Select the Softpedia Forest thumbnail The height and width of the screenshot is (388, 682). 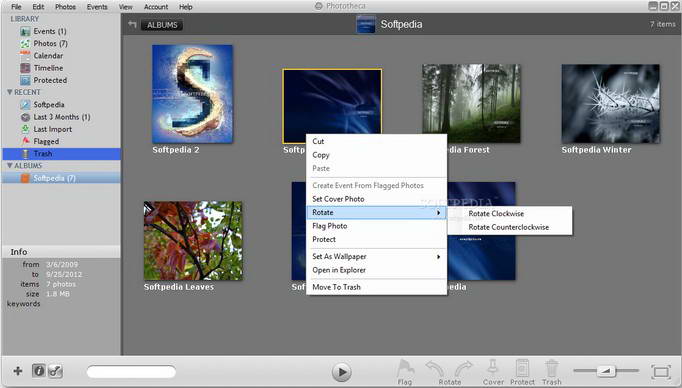(x=471, y=104)
